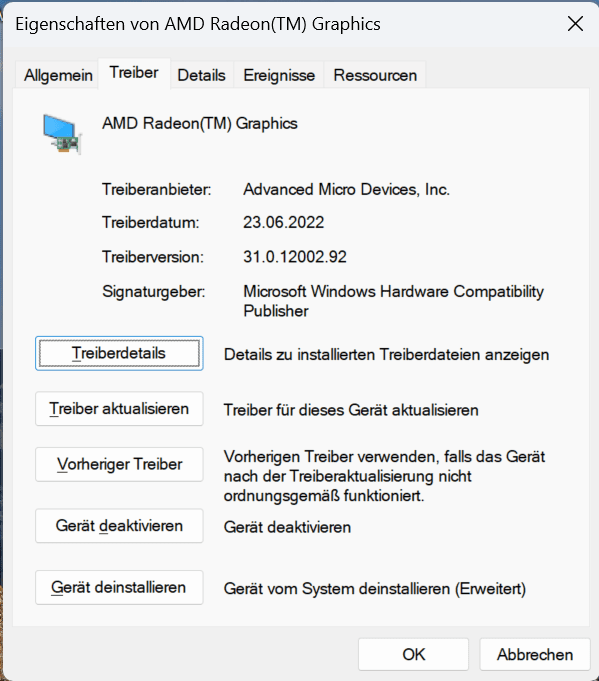Image resolution: width=599 pixels, height=681 pixels.
Task: Click Treiber aktualisieren button
Action: click(119, 409)
